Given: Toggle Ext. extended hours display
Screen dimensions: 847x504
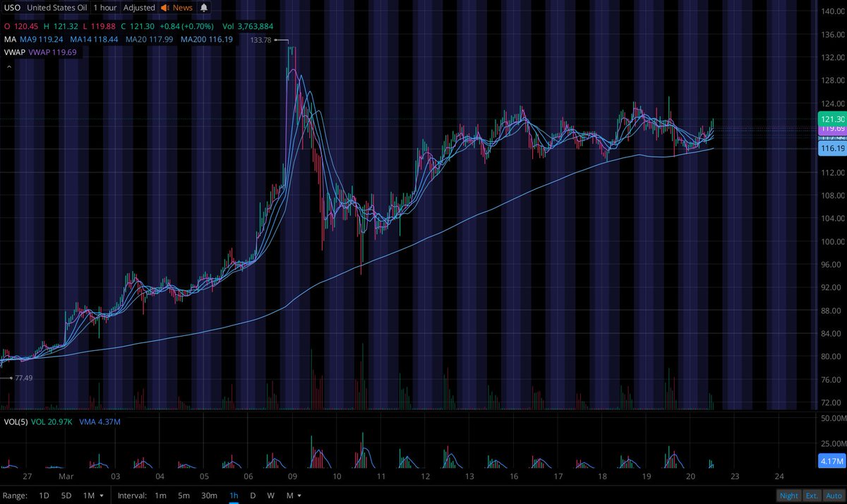Looking at the screenshot, I should tap(811, 496).
